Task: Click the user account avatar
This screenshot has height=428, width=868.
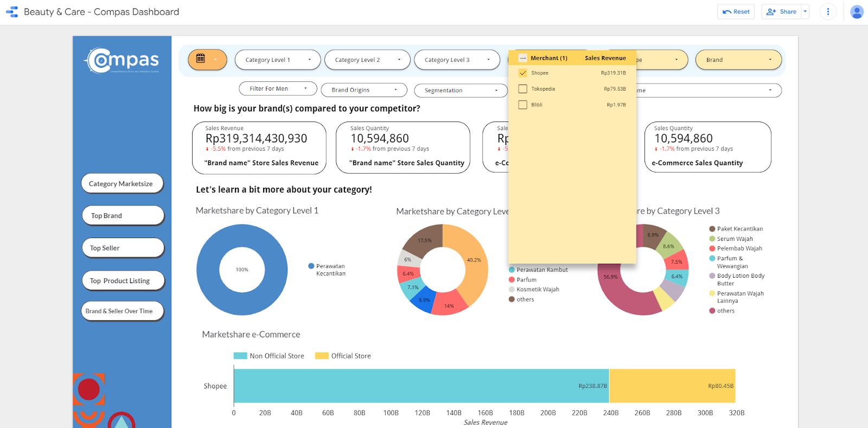Action: coord(857,12)
